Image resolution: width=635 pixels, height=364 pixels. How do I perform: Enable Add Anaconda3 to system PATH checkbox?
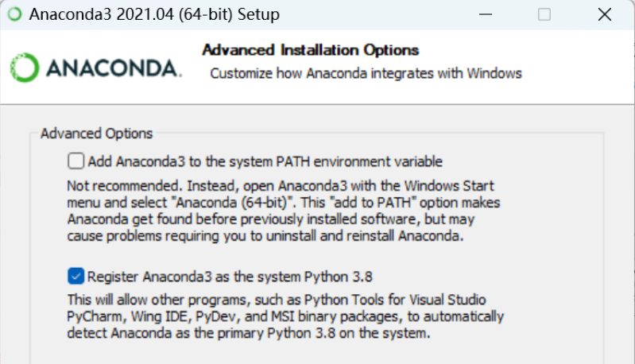76,161
